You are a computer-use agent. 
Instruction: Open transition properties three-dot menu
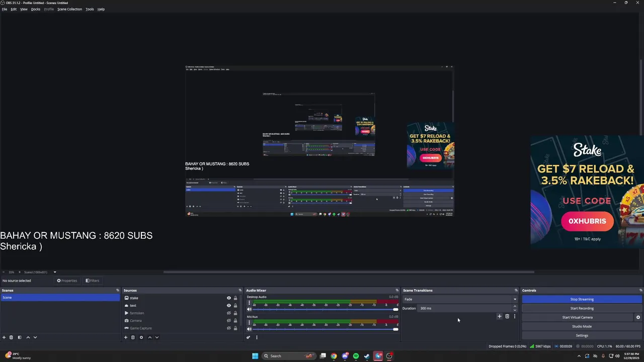515,316
